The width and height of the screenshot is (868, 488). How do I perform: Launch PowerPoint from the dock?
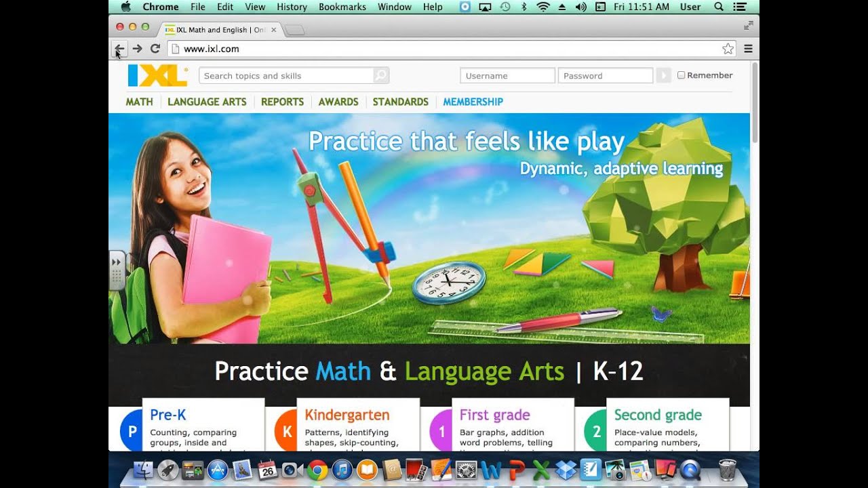pos(516,470)
